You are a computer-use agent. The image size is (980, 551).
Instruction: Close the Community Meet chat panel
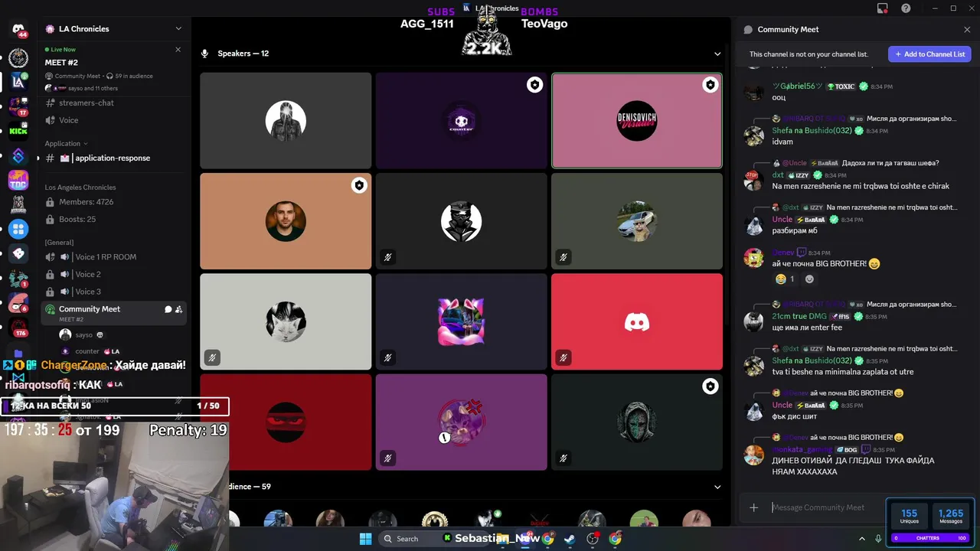tap(967, 29)
